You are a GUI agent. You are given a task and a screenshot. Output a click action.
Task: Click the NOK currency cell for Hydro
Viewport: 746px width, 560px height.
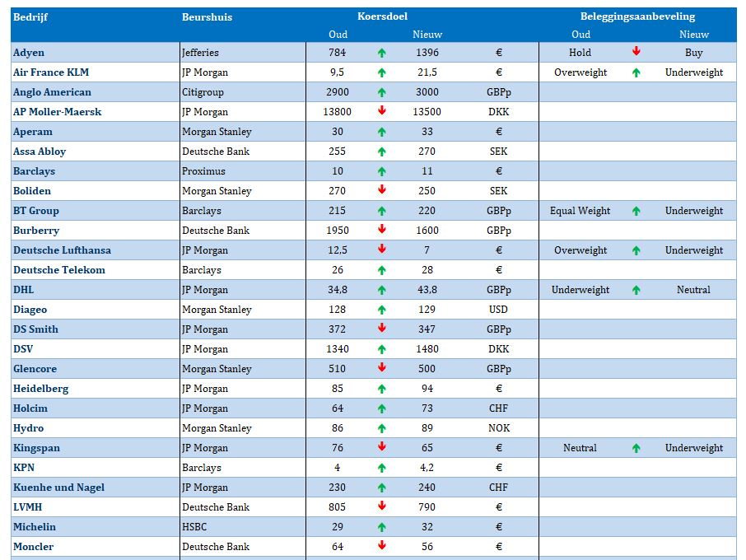(499, 428)
